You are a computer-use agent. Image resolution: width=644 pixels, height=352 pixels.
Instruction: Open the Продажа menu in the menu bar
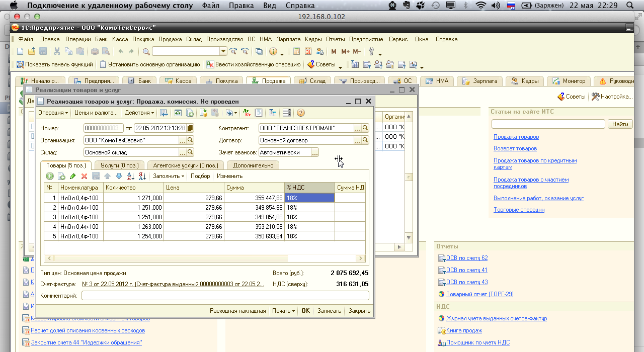tap(170, 39)
